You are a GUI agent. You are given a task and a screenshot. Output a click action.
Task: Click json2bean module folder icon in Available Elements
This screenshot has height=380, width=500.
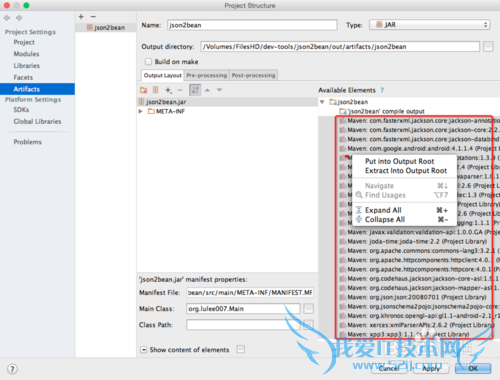point(333,102)
